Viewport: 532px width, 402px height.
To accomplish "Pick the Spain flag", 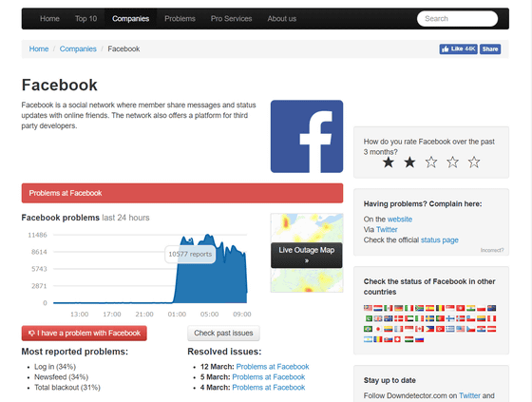I will point(429,308).
